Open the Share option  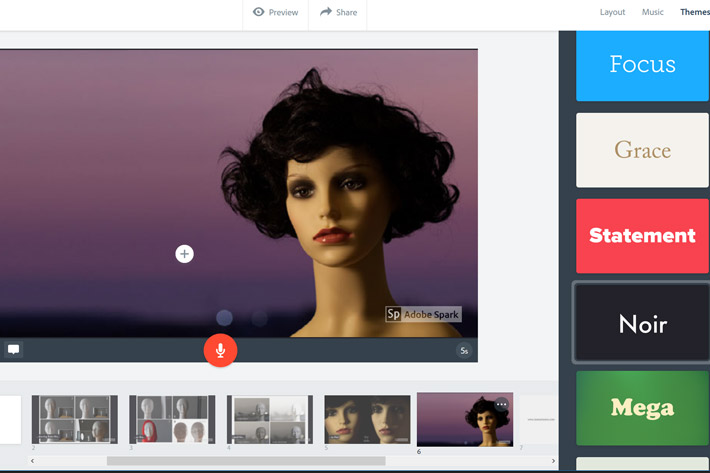(338, 12)
